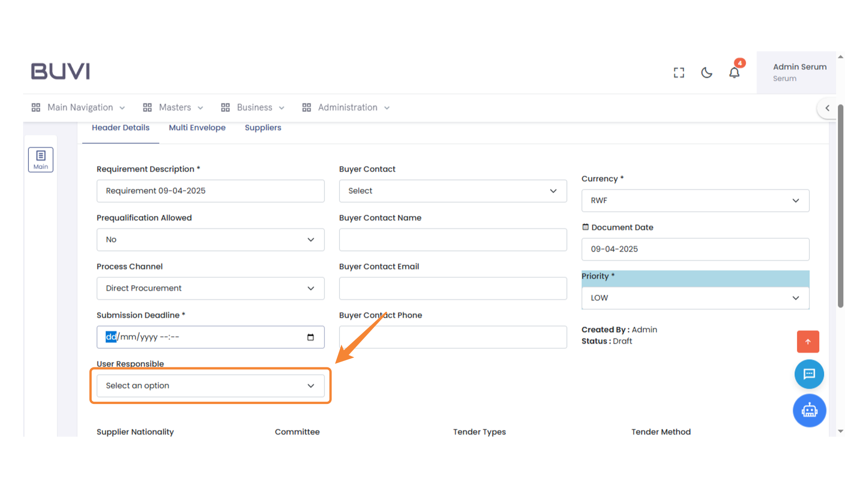Screen dimensions: 868x488
Task: Enable dark mode via the moon icon
Action: click(x=707, y=72)
